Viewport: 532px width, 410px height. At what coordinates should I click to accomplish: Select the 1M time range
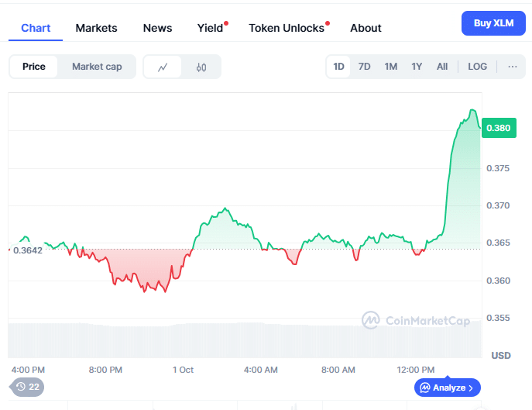390,67
